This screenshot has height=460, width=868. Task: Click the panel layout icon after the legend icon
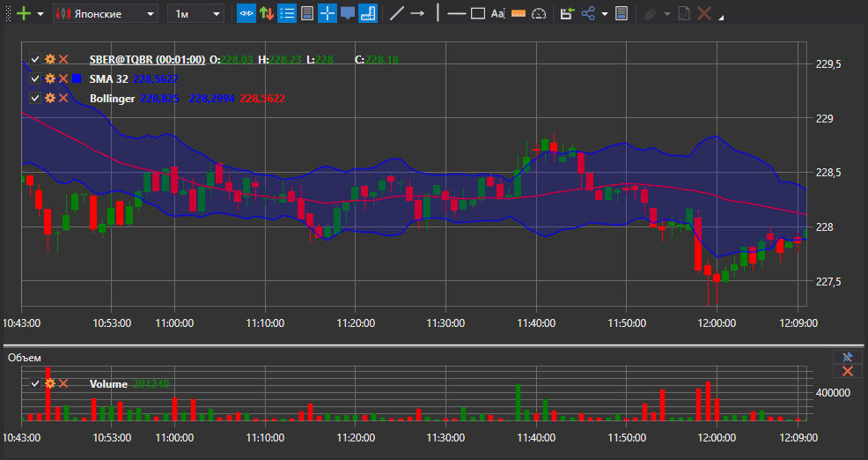point(307,13)
